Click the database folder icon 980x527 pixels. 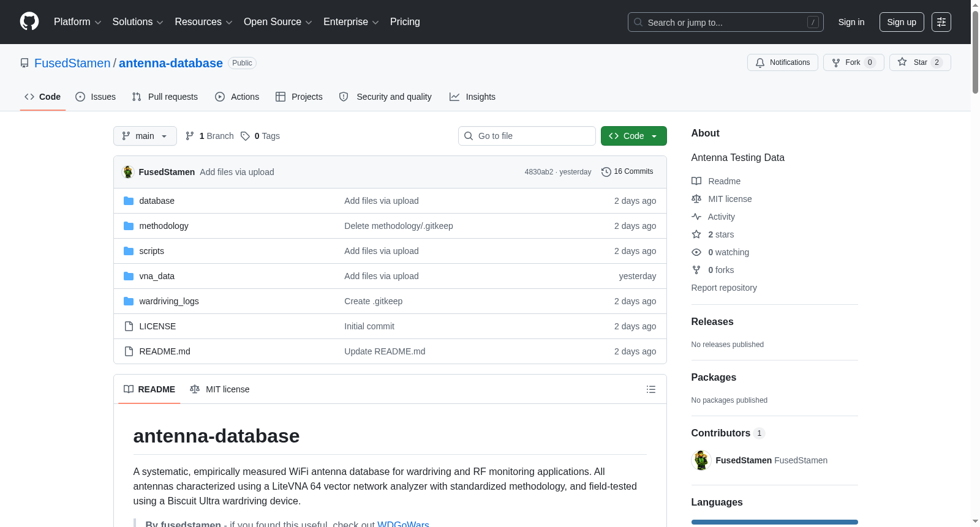point(129,201)
